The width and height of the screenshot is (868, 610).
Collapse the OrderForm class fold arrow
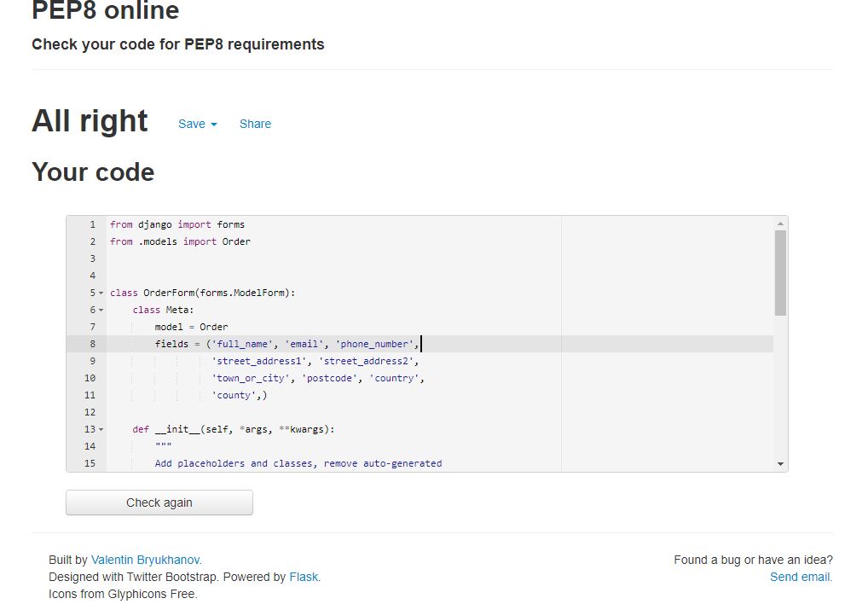101,293
